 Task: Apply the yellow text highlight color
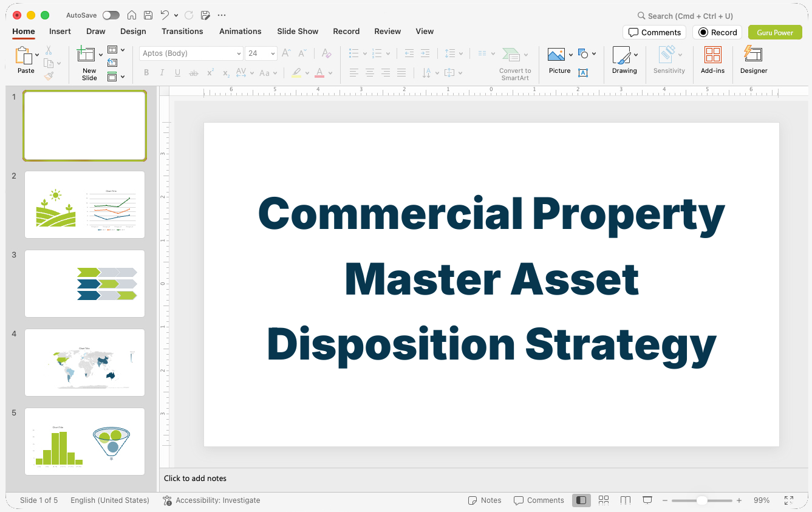pyautogui.click(x=296, y=73)
